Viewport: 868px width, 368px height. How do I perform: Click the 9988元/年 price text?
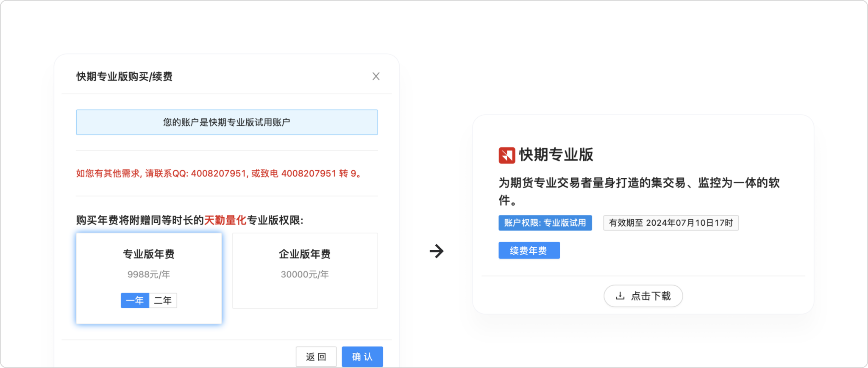pos(149,274)
